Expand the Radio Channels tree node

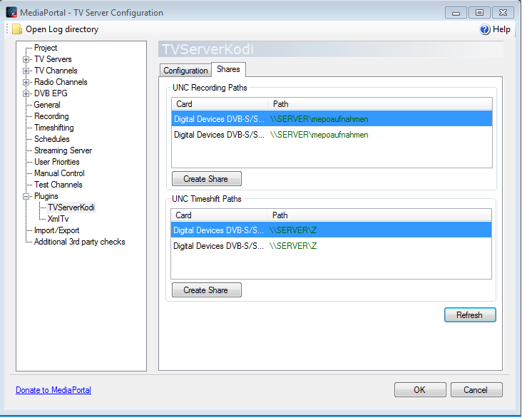pos(26,82)
